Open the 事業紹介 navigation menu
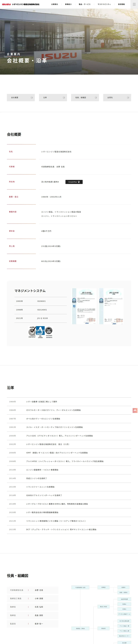This screenshot has height=644, width=138. 68,4
